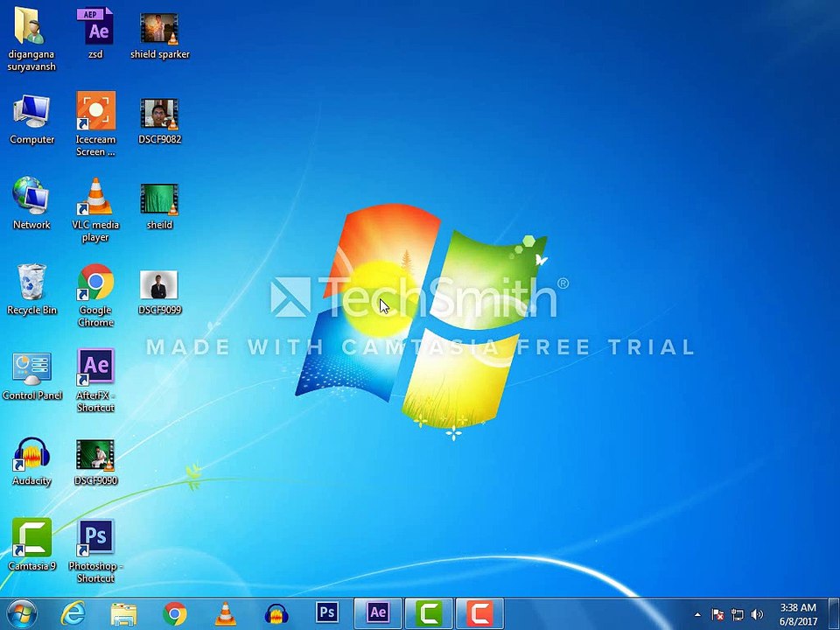The width and height of the screenshot is (840, 630).
Task: Launch AfterFX - Shortcut on desktop
Action: [x=95, y=381]
